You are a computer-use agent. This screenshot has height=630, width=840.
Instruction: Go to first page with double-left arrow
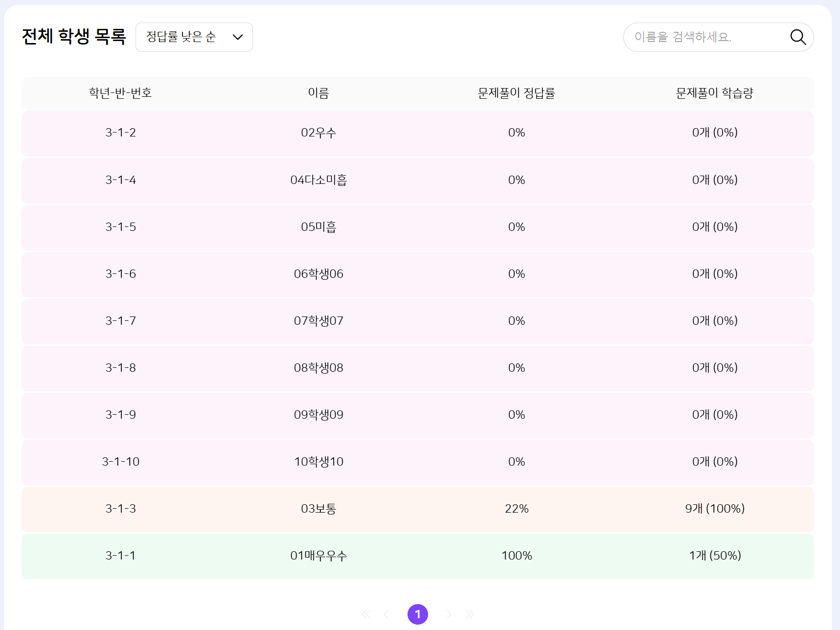click(365, 614)
